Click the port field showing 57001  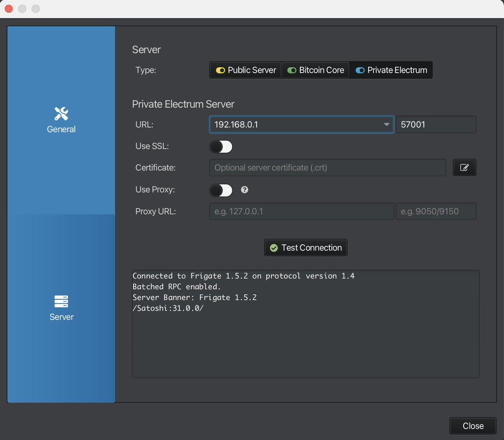[x=436, y=125]
